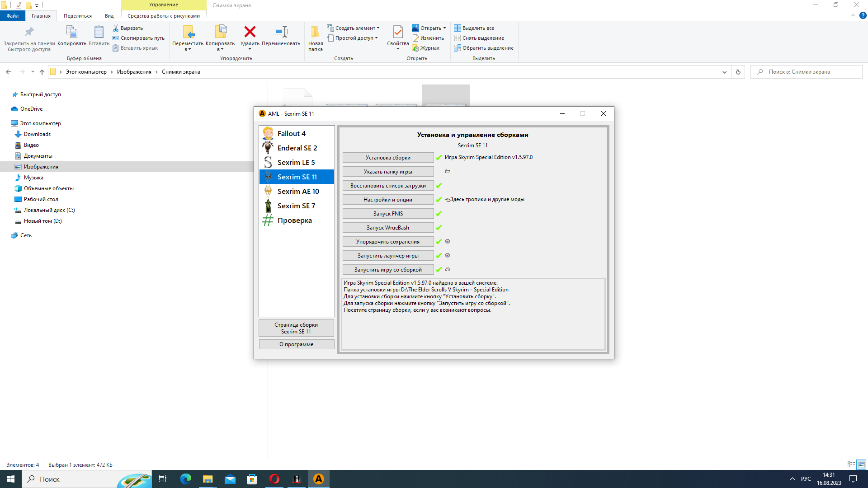The image size is (868, 488).
Task: Choose the Sexrim AE 10 build
Action: click(x=297, y=191)
